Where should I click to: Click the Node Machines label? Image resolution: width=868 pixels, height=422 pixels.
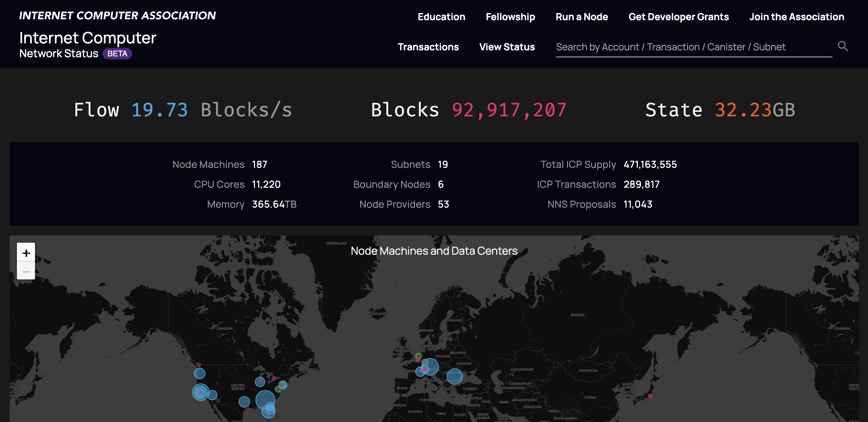[208, 164]
